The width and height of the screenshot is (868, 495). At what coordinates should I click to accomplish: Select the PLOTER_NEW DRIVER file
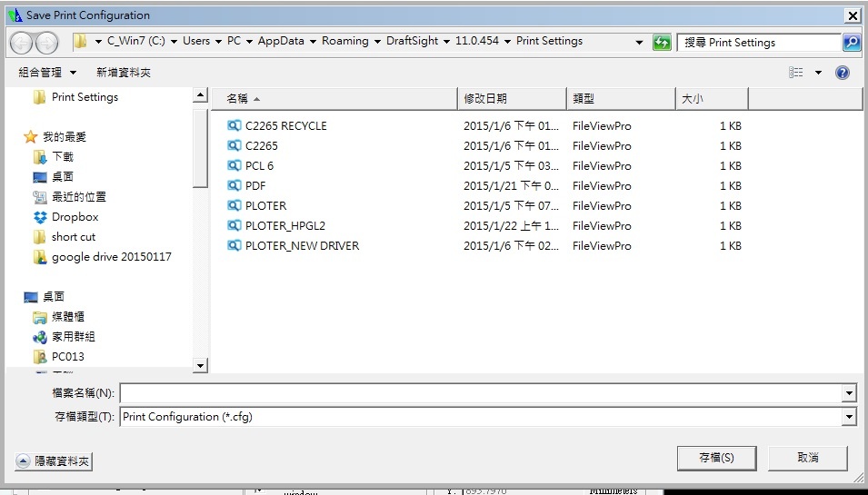tap(484, 245)
